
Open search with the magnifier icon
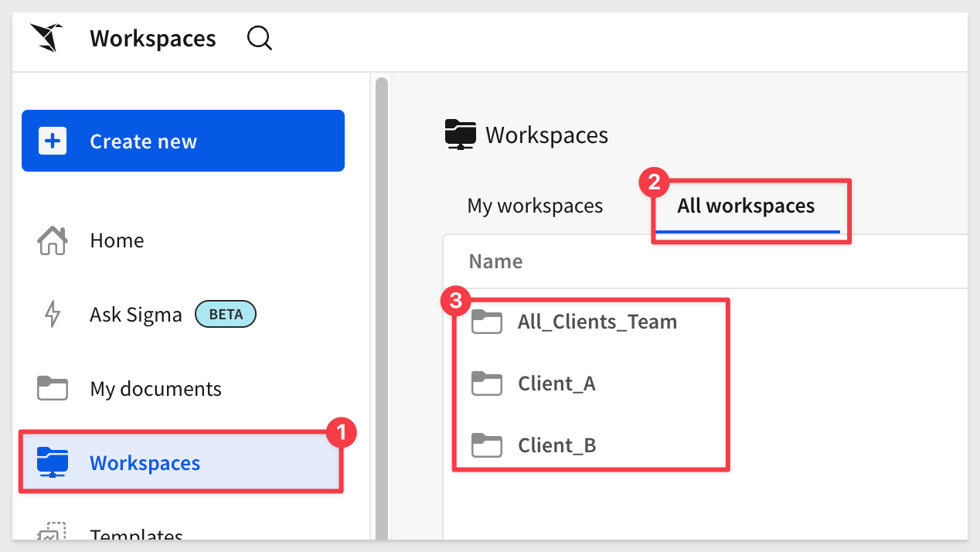(260, 38)
